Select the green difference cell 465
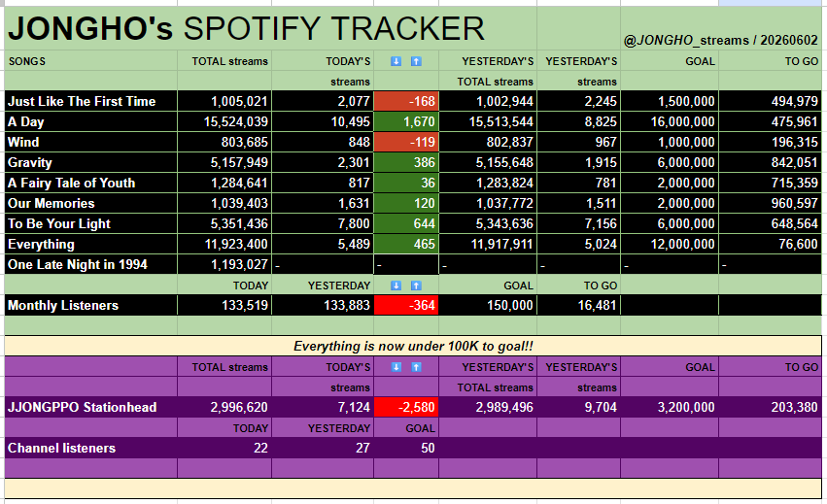Image resolution: width=827 pixels, height=504 pixels. [406, 244]
